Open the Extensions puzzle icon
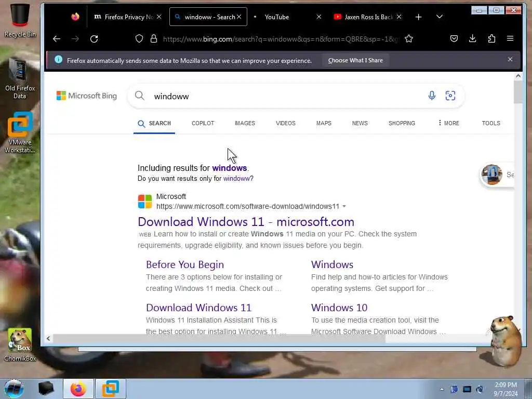This screenshot has height=399, width=532. [x=491, y=38]
